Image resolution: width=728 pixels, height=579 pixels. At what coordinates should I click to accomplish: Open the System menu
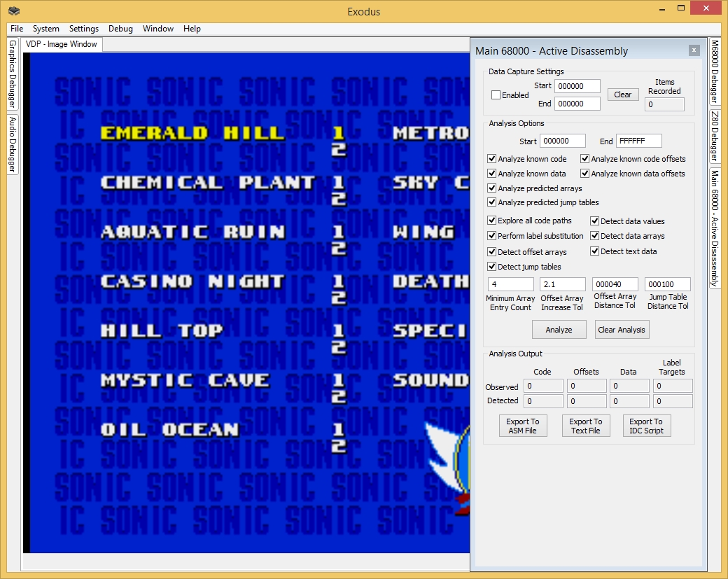click(x=46, y=29)
